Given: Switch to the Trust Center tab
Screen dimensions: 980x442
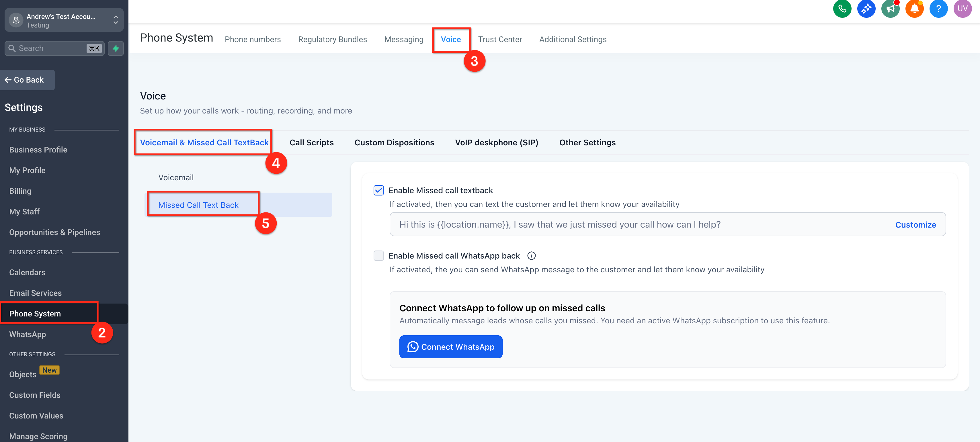Looking at the screenshot, I should (x=499, y=39).
